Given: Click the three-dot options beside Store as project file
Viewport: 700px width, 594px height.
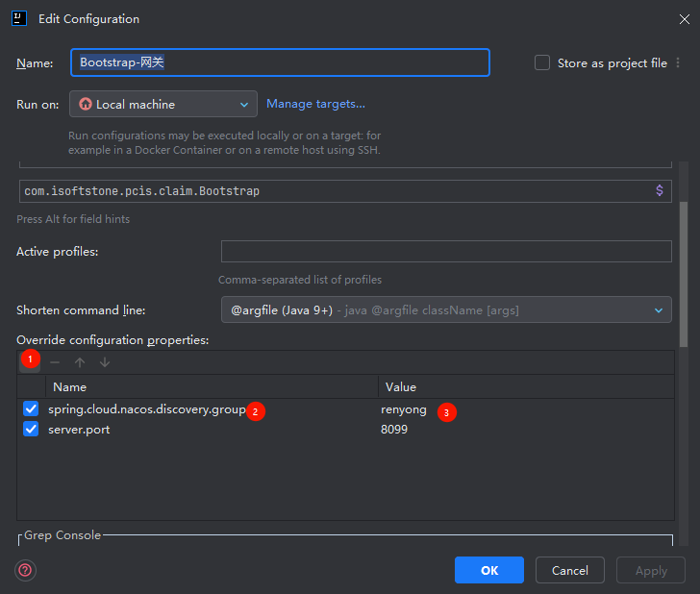Looking at the screenshot, I should click(x=678, y=62).
